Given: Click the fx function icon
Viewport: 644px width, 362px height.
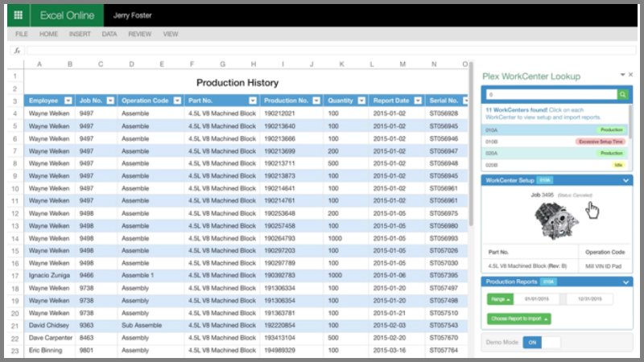Looking at the screenshot, I should 17,51.
